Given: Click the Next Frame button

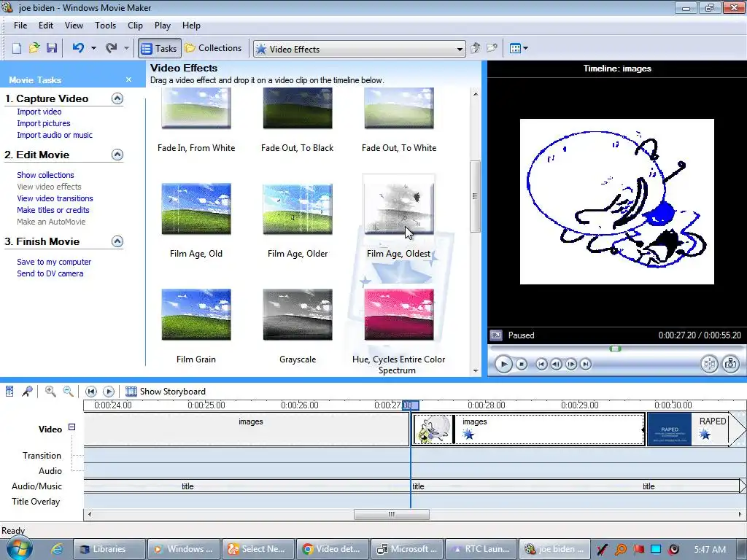Looking at the screenshot, I should click(570, 365).
